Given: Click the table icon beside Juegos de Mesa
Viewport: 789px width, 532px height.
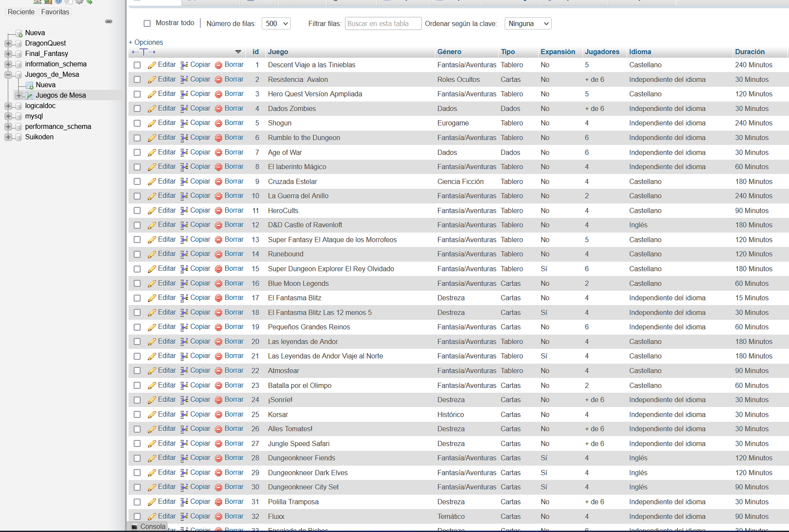Looking at the screenshot, I should [29, 95].
